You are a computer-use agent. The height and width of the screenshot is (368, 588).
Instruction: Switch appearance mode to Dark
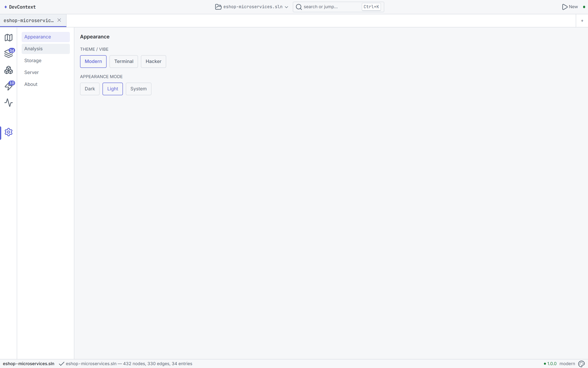[90, 89]
